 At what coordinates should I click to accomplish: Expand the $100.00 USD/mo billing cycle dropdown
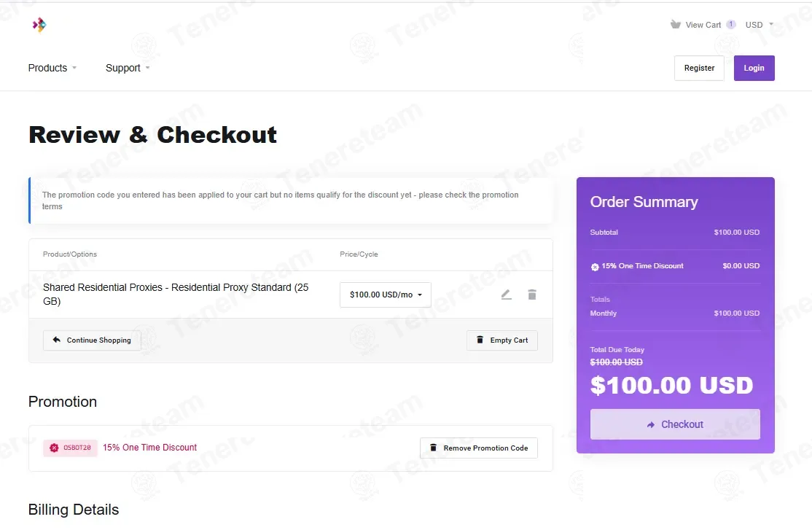386,295
